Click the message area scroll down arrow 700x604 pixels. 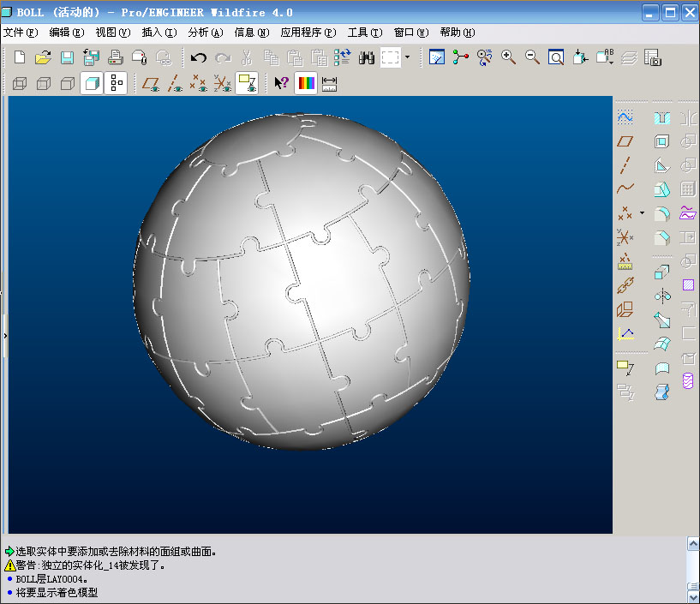pos(693,597)
